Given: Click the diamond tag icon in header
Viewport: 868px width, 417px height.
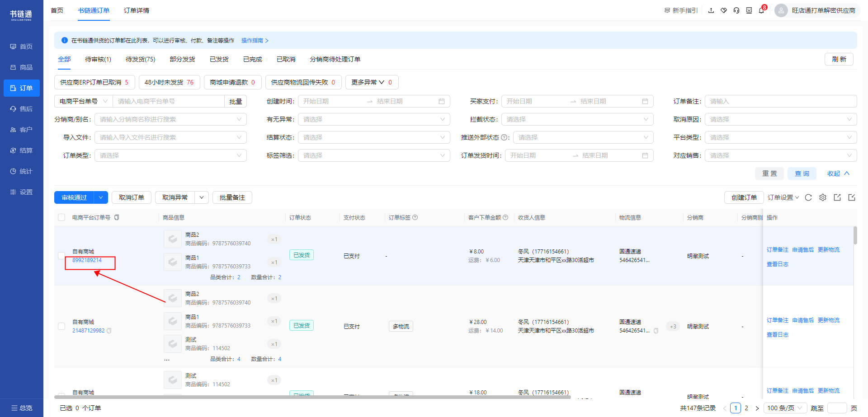Looking at the screenshot, I should point(724,10).
